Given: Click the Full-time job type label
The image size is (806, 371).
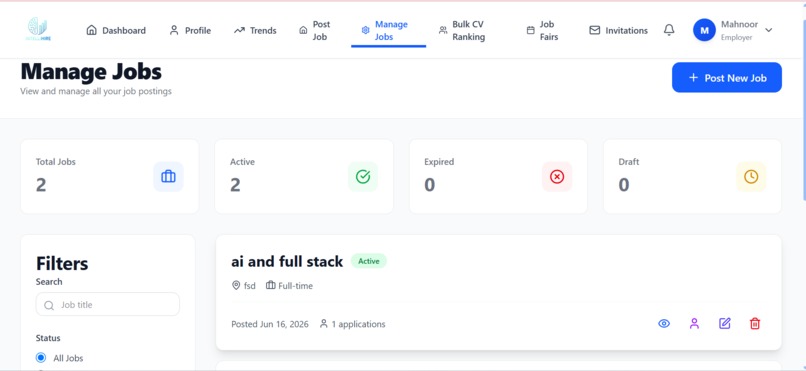Looking at the screenshot, I should click(x=295, y=286).
